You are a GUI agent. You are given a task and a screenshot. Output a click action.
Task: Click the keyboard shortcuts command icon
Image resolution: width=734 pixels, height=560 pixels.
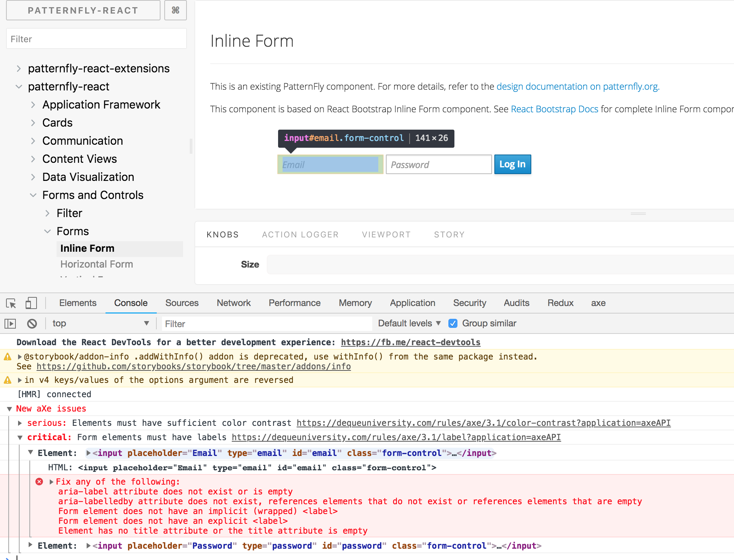pos(175,10)
